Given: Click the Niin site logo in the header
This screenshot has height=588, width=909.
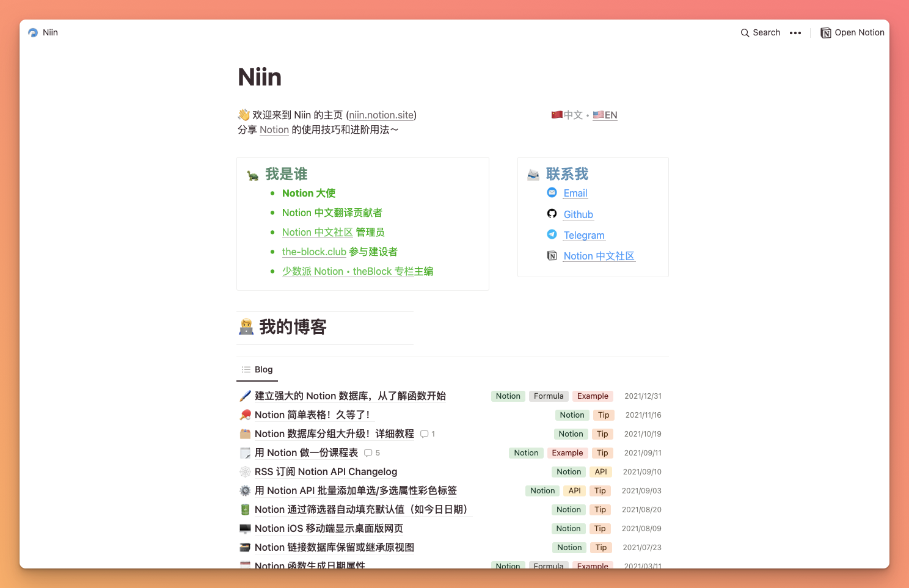Looking at the screenshot, I should click(x=32, y=32).
